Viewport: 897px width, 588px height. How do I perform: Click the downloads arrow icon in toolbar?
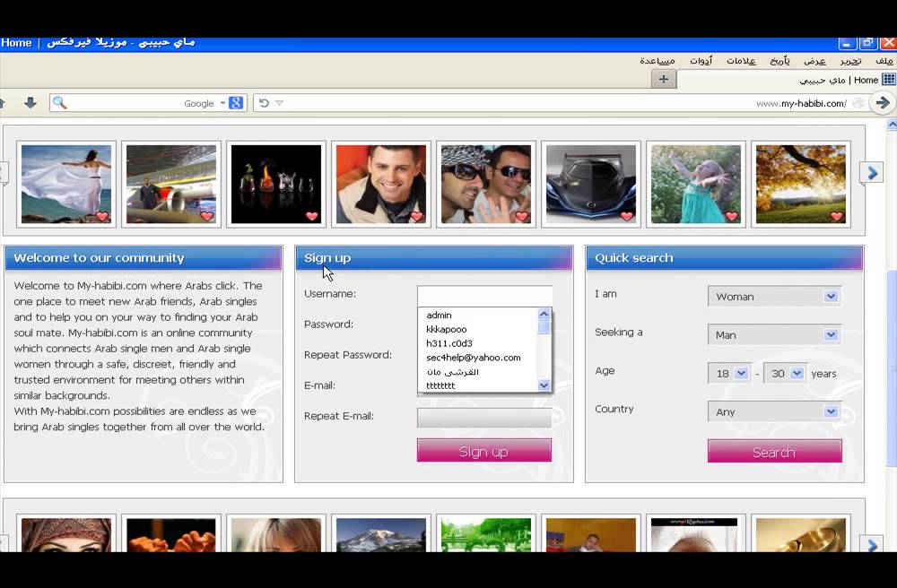30,103
